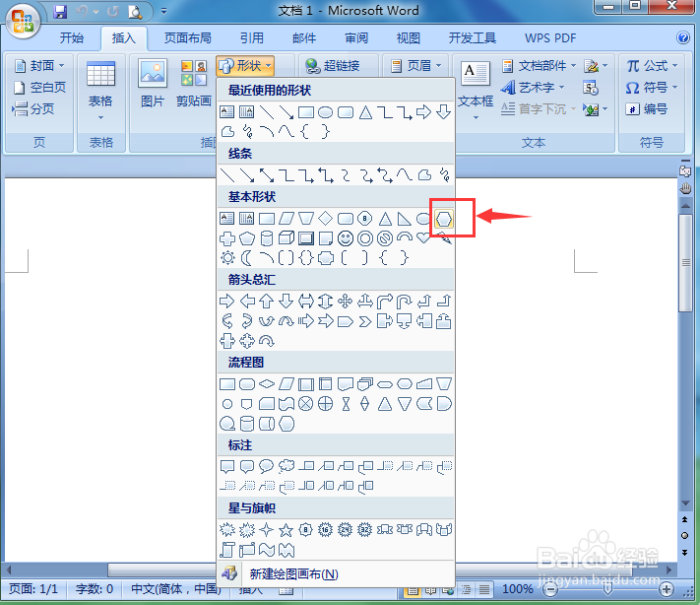Choose the vertical scroll shape
This screenshot has height=605, width=700.
pyautogui.click(x=227, y=550)
